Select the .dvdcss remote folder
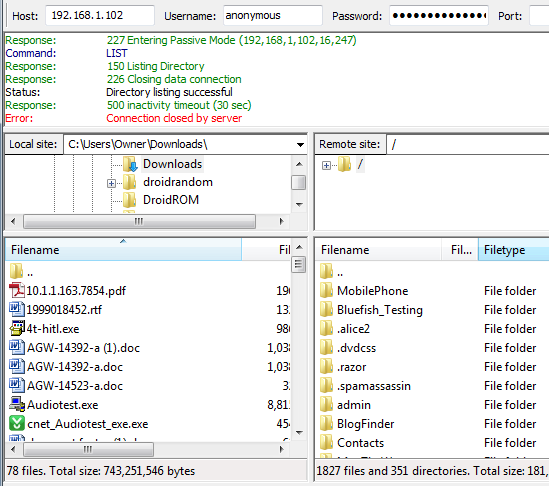549x486 pixels. [356, 348]
